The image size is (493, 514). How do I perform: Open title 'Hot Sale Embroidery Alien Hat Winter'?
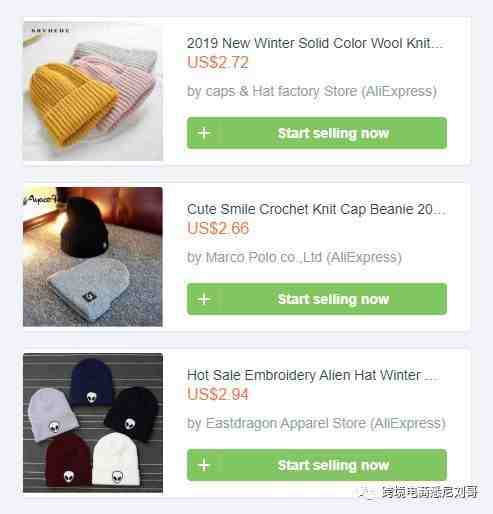pyautogui.click(x=313, y=375)
